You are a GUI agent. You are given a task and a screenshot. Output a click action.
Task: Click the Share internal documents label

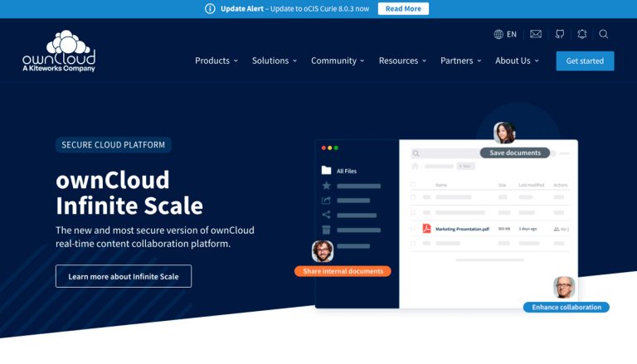(x=343, y=271)
